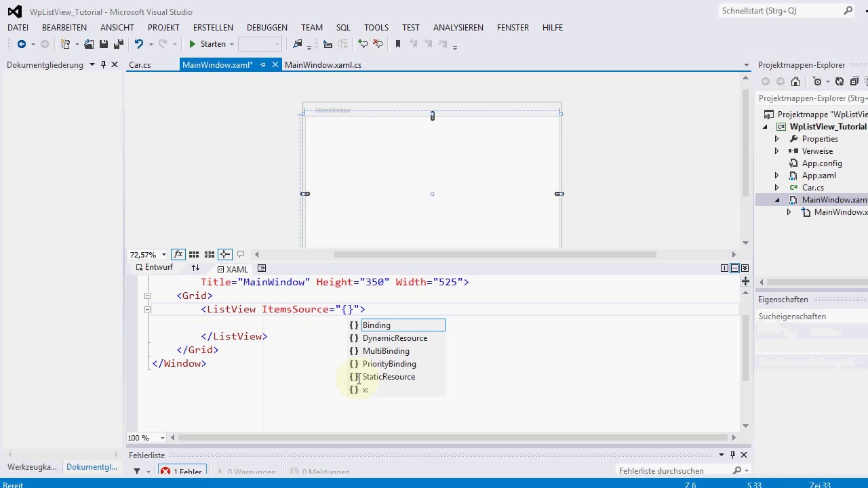Open the 72,57% zoom dropdown
This screenshot has width=868, height=488.
(164, 255)
